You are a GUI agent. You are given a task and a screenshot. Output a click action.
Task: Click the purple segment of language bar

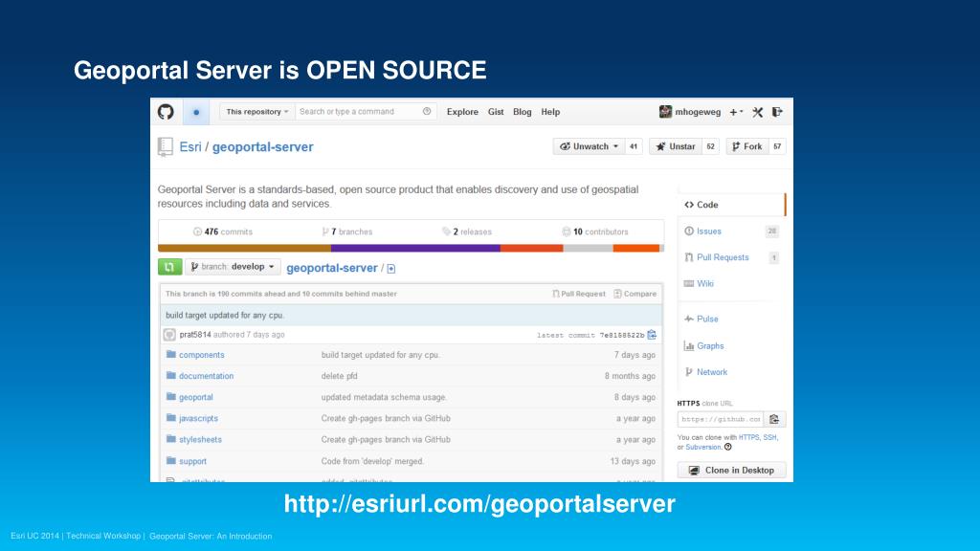(415, 248)
